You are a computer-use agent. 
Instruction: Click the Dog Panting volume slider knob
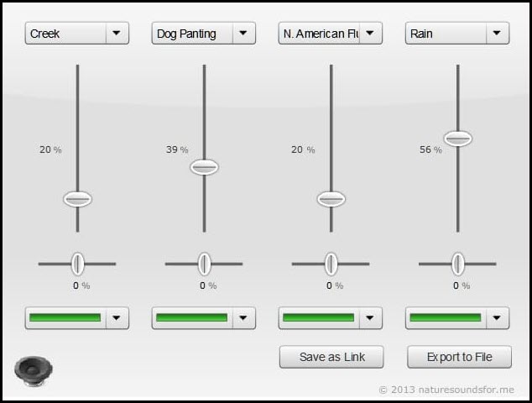[204, 167]
